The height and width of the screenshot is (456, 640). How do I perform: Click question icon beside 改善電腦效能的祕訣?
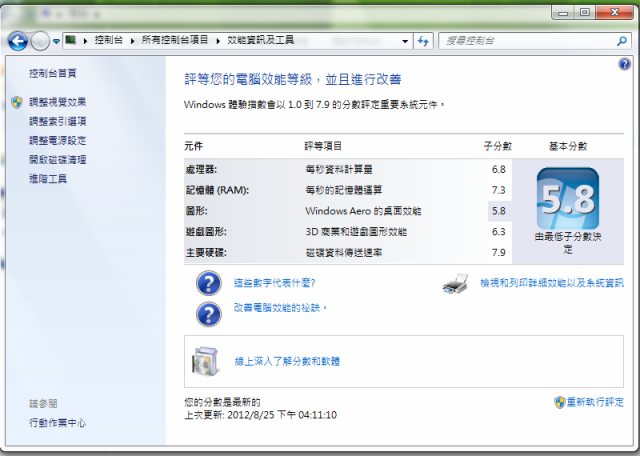[x=209, y=314]
